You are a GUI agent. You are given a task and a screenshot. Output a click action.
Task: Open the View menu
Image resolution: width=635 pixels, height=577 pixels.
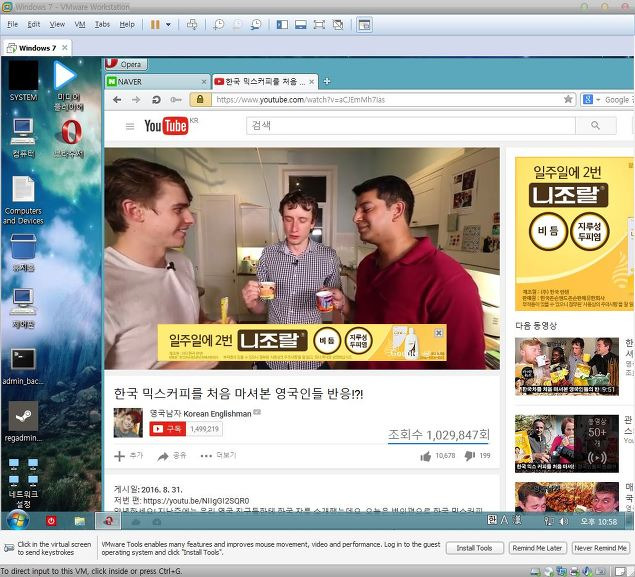[x=57, y=24]
